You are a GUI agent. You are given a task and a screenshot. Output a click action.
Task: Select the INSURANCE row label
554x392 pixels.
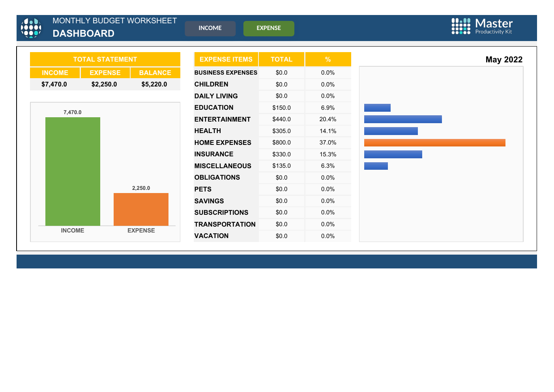(x=214, y=154)
